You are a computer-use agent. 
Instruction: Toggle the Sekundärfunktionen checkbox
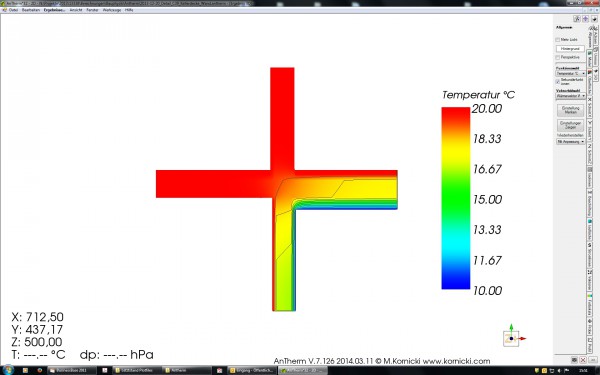coord(558,82)
